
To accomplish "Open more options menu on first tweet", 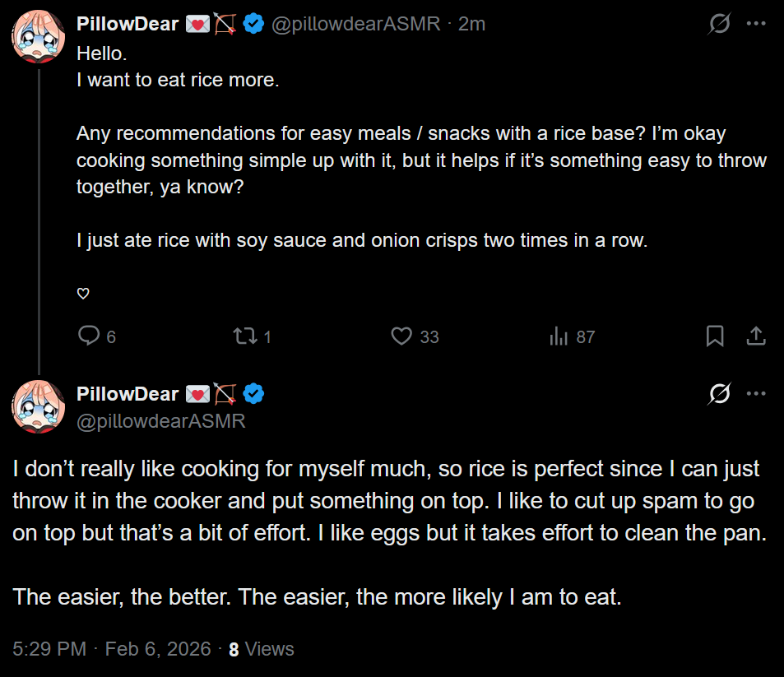I will [755, 24].
